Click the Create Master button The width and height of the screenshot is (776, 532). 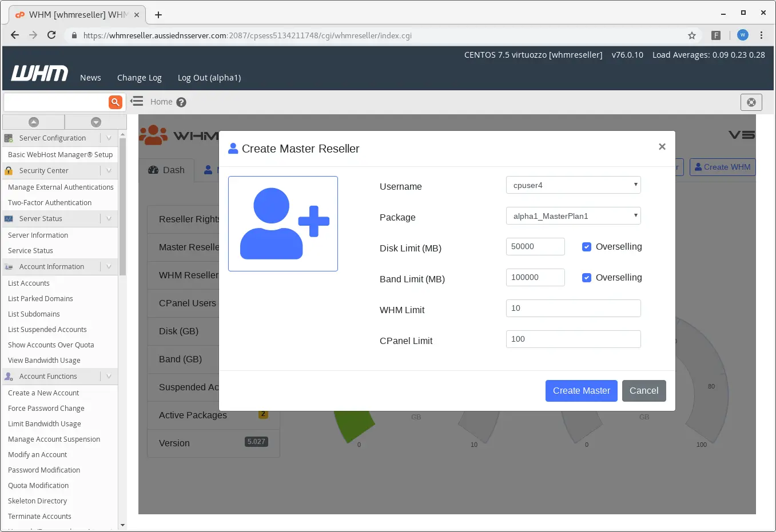[x=582, y=391]
